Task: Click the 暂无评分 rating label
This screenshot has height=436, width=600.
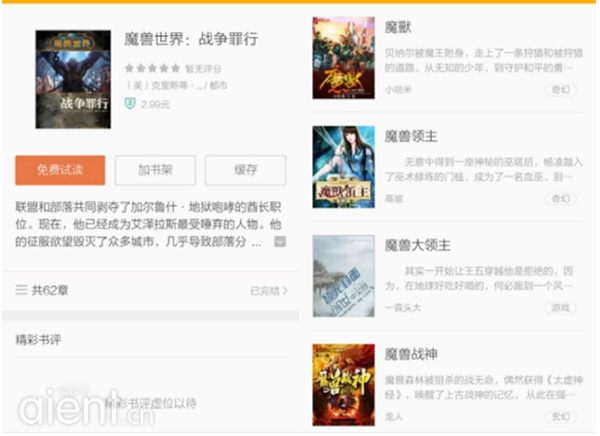Action: click(204, 69)
